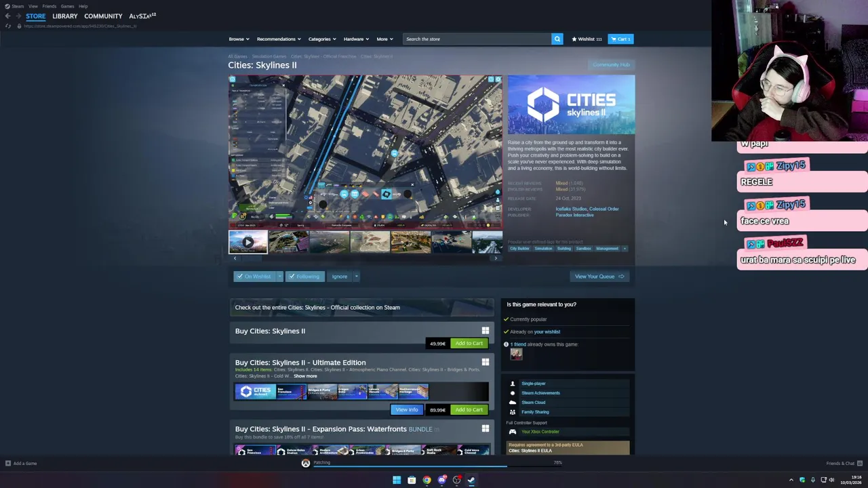Click View info for Ultimate Edition
868x488 pixels.
407,410
